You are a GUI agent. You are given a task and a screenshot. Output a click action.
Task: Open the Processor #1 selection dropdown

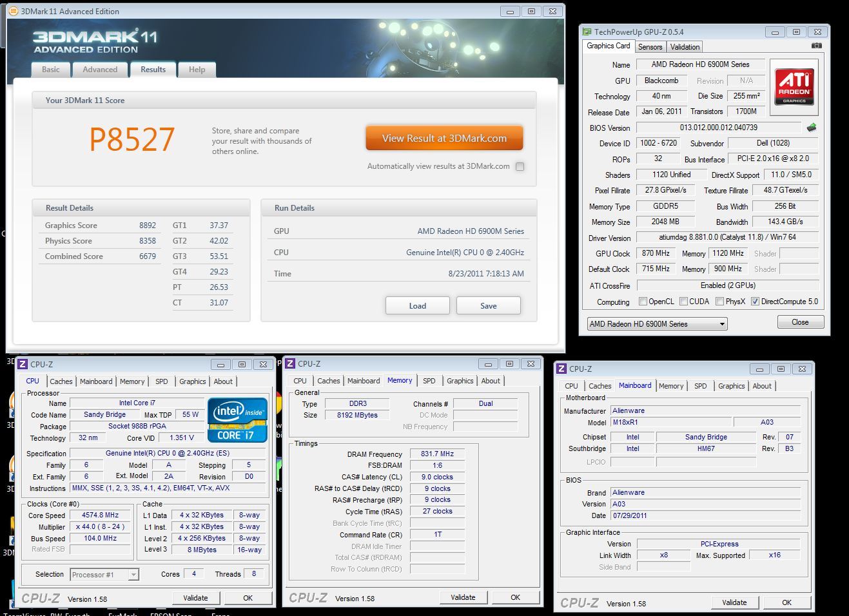tap(104, 575)
